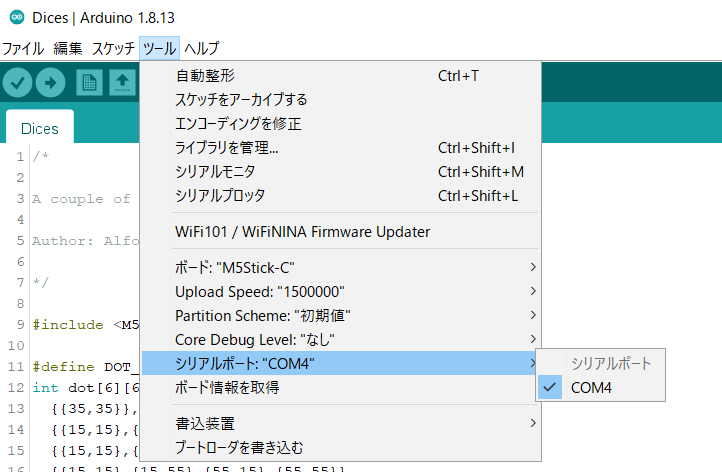This screenshot has height=472, width=722.
Task: Open シリアルプロッタ
Action: tap(341, 196)
